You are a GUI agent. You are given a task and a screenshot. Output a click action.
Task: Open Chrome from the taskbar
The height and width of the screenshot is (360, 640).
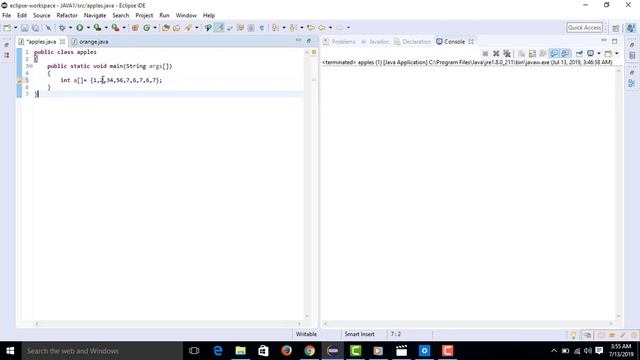click(309, 351)
